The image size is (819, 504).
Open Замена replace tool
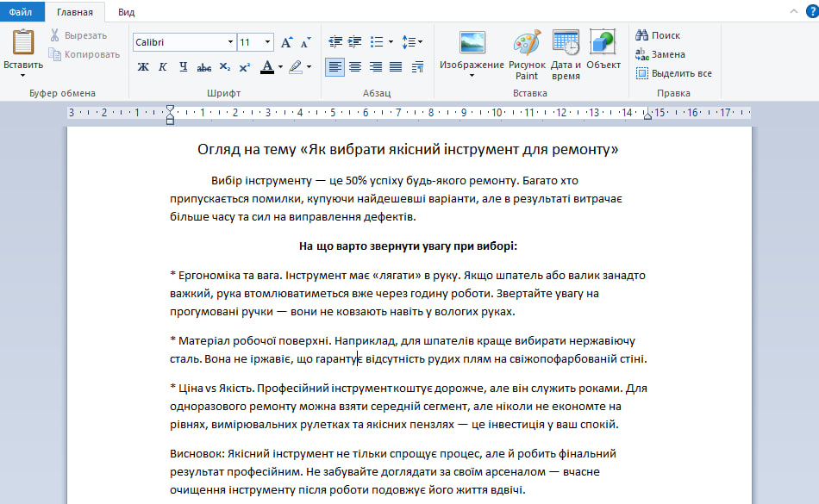660,54
